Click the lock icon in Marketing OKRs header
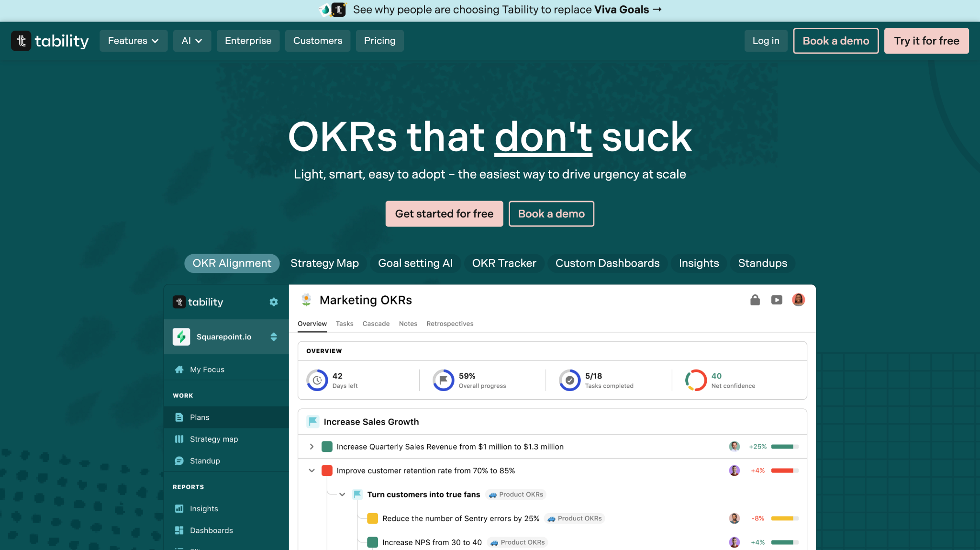The image size is (980, 550). 755,300
